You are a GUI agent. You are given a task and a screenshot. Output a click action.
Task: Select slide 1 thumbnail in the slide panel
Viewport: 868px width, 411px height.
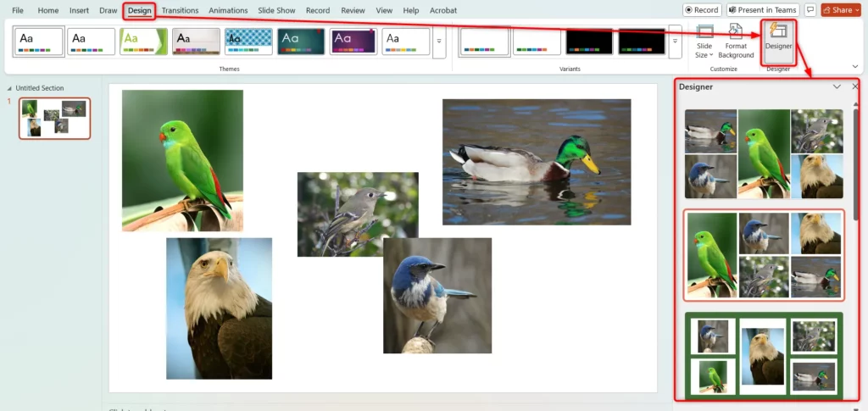click(54, 118)
